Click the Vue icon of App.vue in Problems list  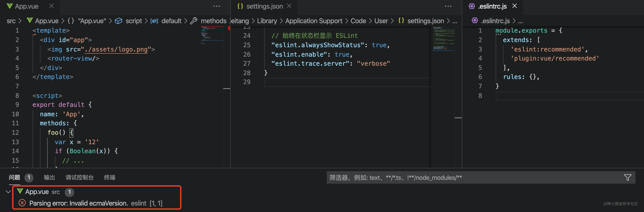pos(20,191)
